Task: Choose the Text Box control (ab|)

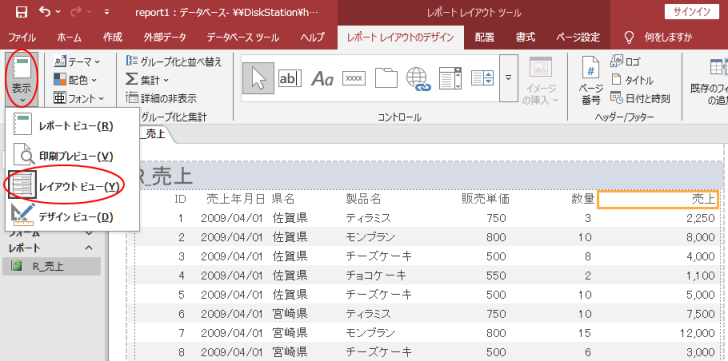Action: point(290,78)
